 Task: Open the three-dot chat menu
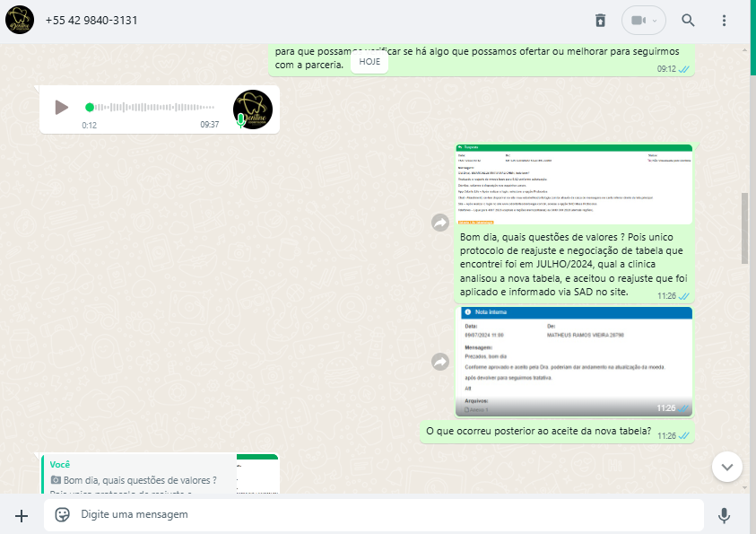(724, 21)
